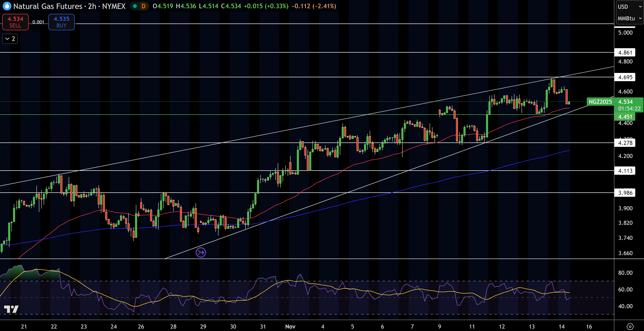Open symbol menu via Natural Gas Futures title
644x331 pixels.
point(48,6)
